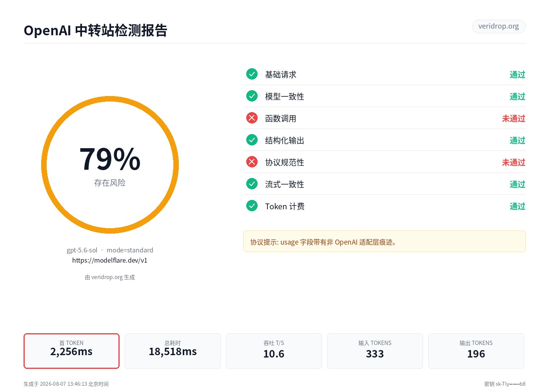Click the green check icon beside 基础请求
This screenshot has height=392, width=549.
pos(252,74)
